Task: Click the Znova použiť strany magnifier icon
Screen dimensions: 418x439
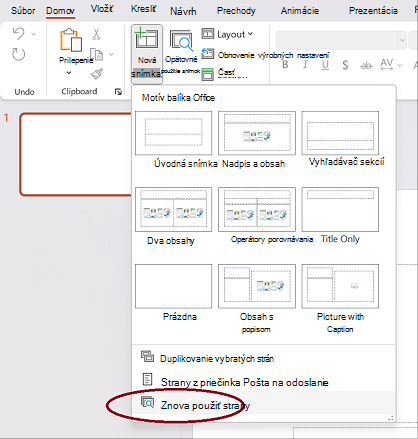Action: point(147,402)
